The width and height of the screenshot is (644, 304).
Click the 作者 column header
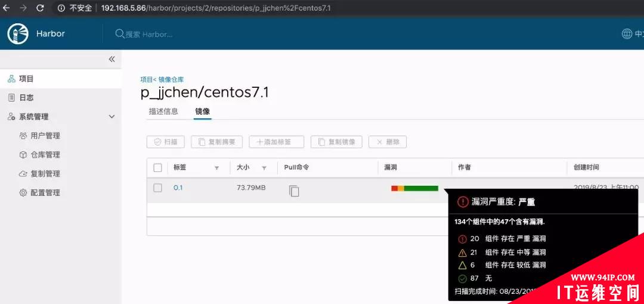point(464,167)
